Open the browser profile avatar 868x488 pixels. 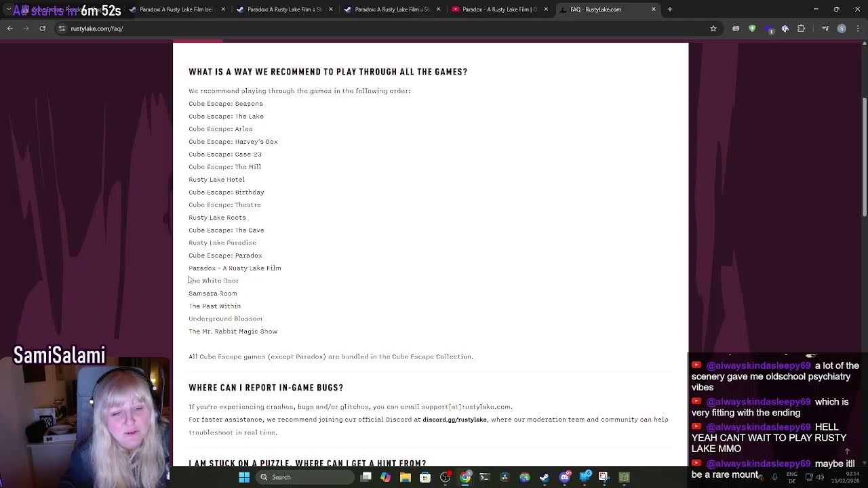click(x=842, y=28)
